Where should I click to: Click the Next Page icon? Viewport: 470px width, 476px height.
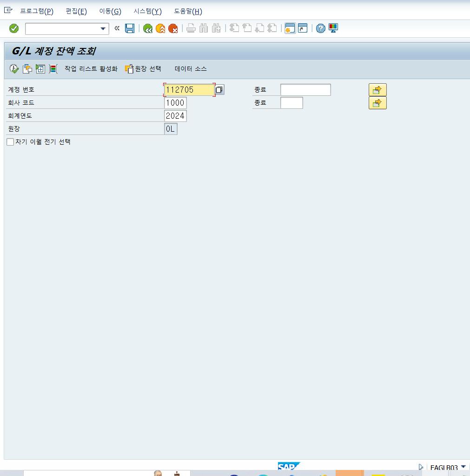259,28
